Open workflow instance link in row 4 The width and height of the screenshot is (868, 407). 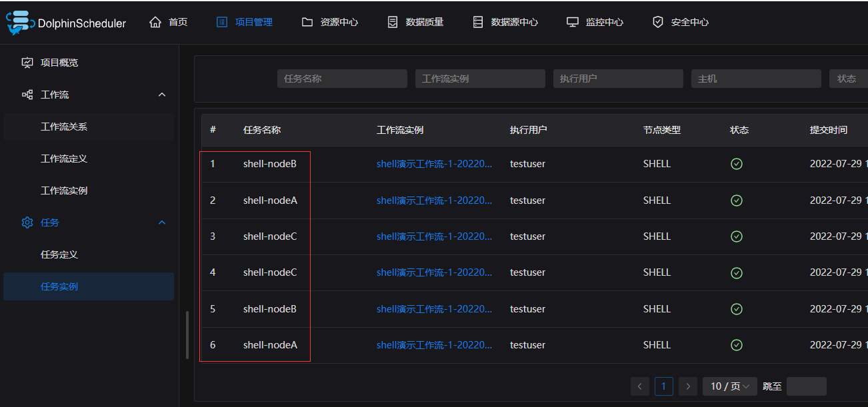pyautogui.click(x=434, y=272)
